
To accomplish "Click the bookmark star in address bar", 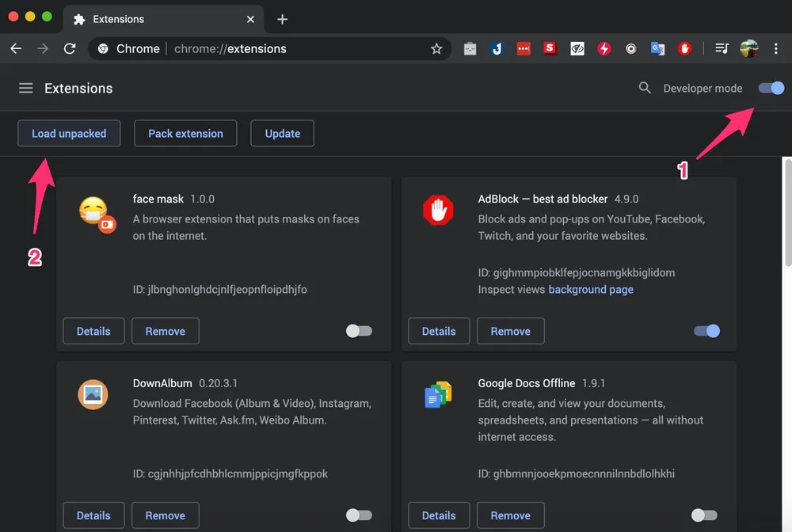I will click(436, 49).
